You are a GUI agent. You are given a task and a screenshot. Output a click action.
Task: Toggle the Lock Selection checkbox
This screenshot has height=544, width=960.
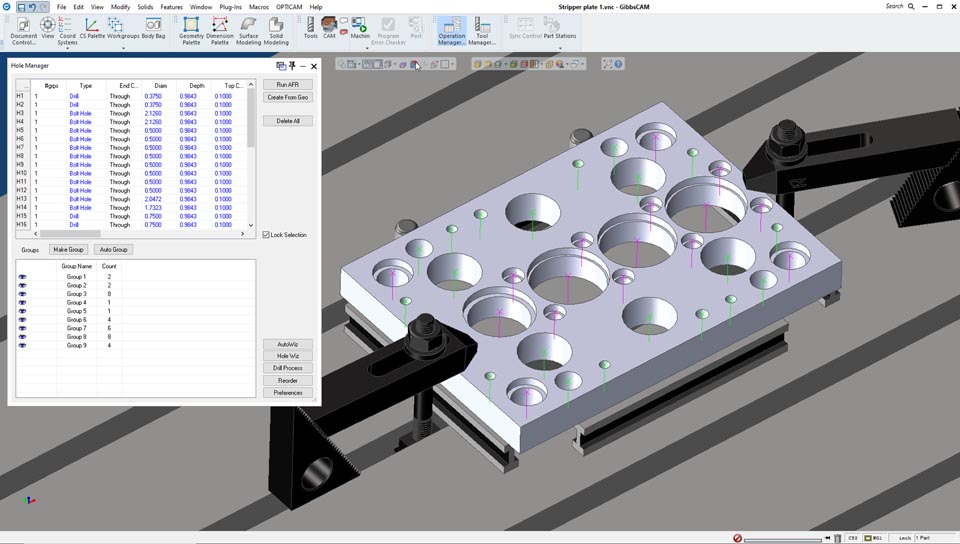[266, 235]
